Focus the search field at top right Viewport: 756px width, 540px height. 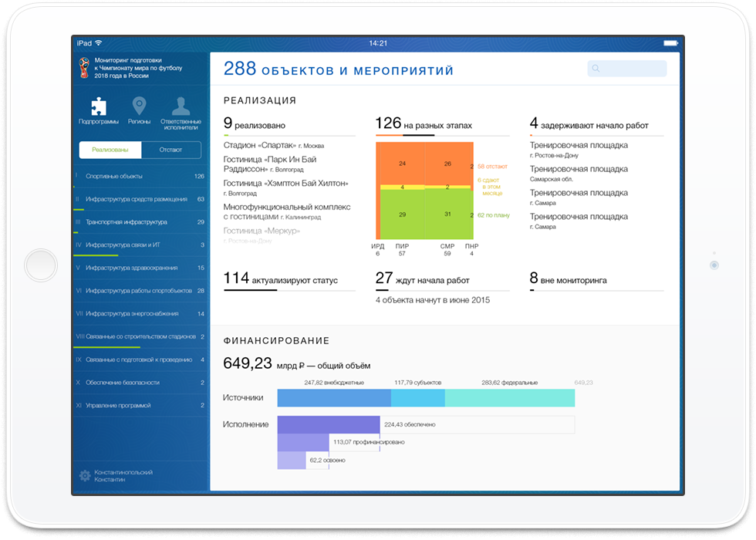(626, 69)
